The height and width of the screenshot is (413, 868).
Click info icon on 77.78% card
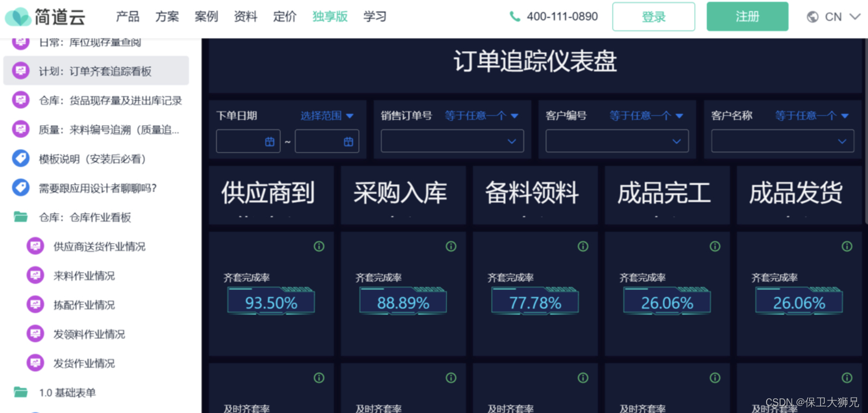tap(583, 246)
